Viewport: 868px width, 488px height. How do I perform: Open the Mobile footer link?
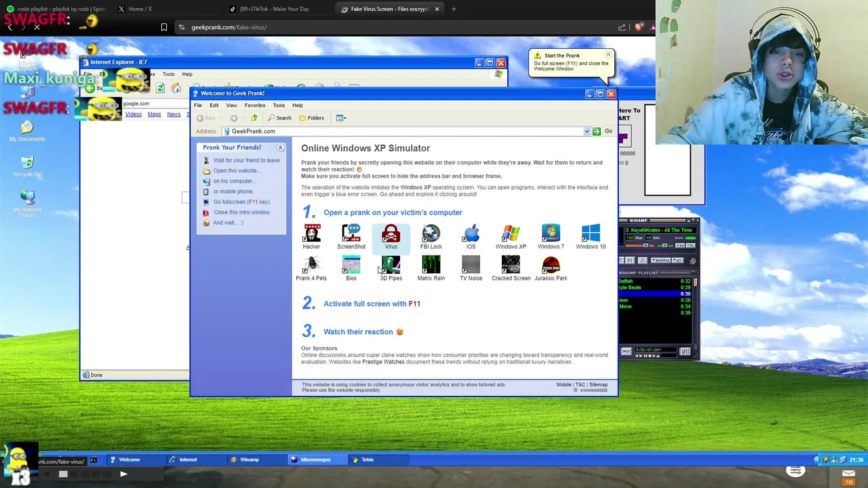pyautogui.click(x=564, y=384)
